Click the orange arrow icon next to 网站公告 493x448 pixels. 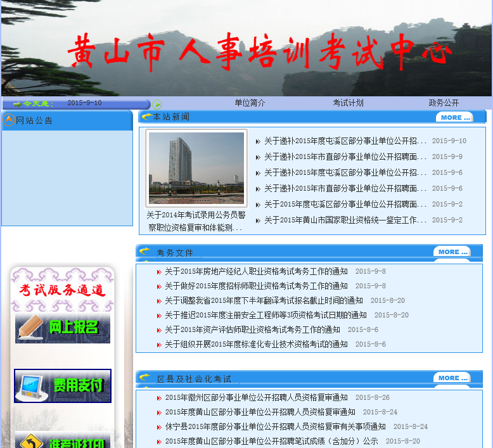[9, 120]
